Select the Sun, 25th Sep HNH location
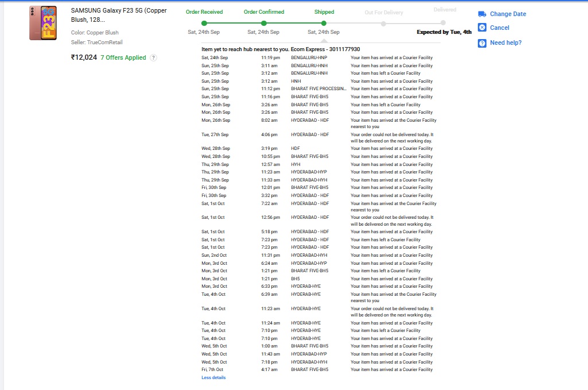Viewport: 588px width, 390px height. (296, 82)
